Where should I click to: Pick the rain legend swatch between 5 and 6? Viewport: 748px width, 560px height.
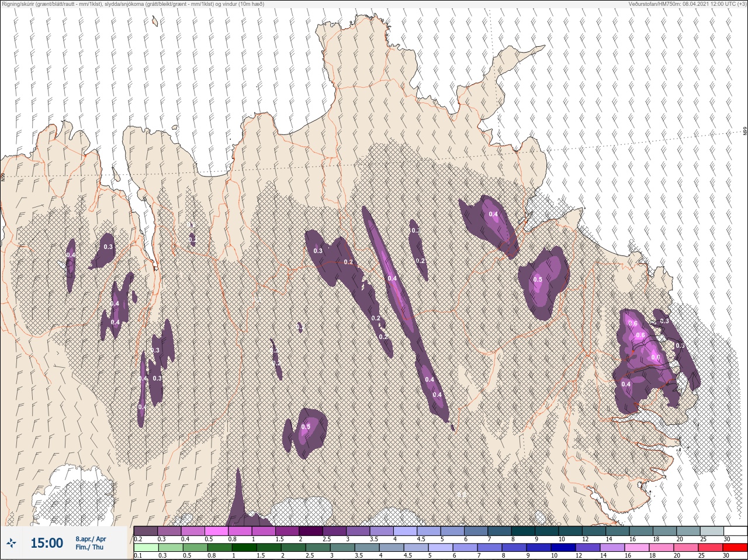click(441, 547)
